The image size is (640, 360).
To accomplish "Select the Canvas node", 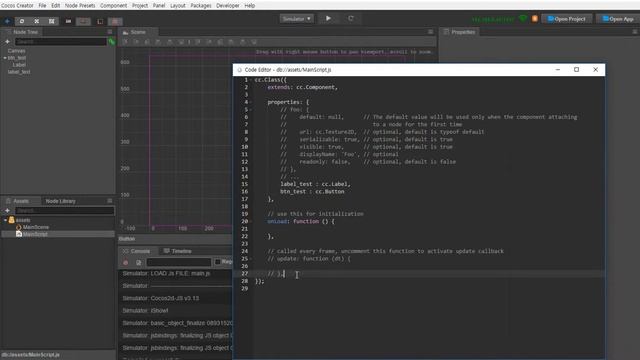I will click(x=17, y=51).
